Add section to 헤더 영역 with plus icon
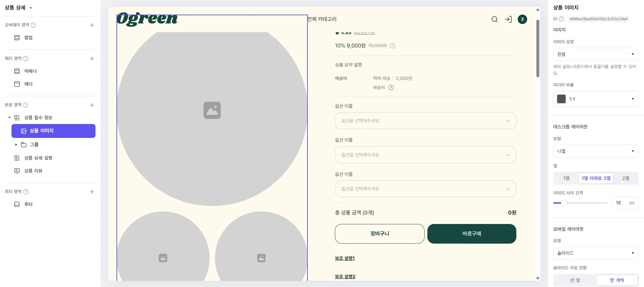 pyautogui.click(x=92, y=59)
